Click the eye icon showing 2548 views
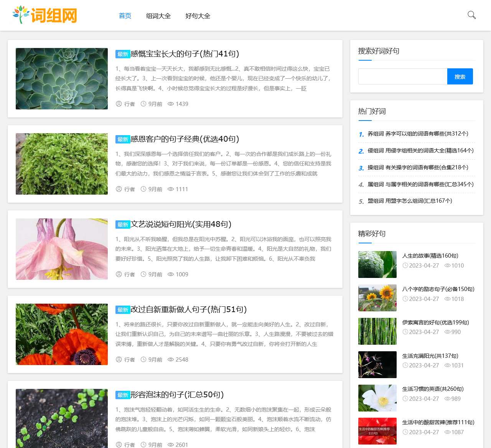The width and height of the screenshot is (491, 448). coord(170,360)
